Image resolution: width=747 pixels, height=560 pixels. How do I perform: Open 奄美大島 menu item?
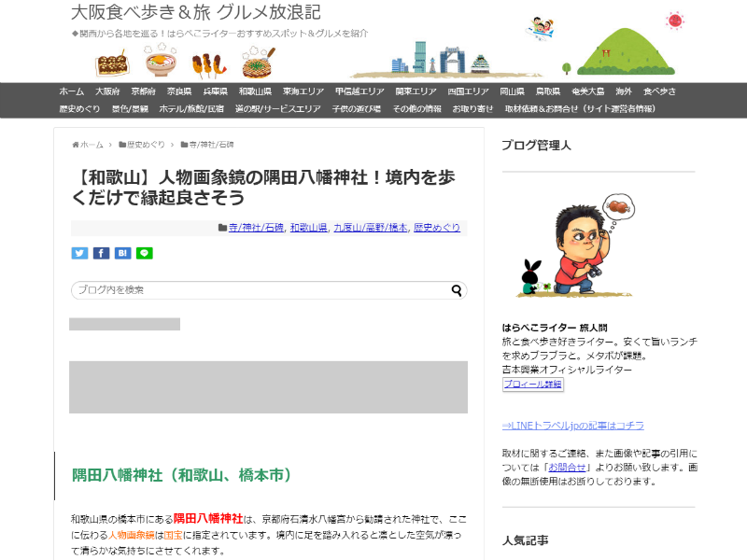[588, 91]
